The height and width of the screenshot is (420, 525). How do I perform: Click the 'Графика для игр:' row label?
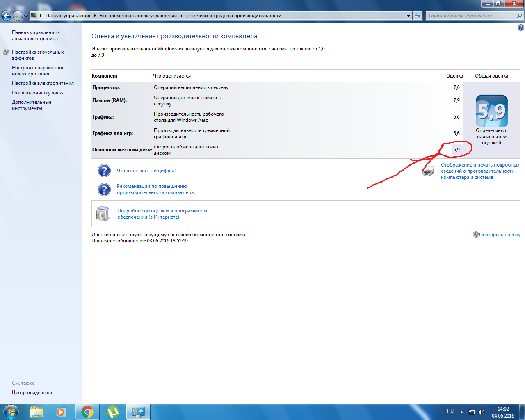coord(113,133)
